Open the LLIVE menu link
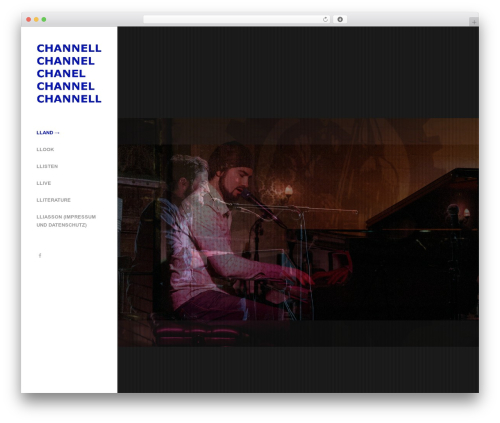 coord(44,183)
